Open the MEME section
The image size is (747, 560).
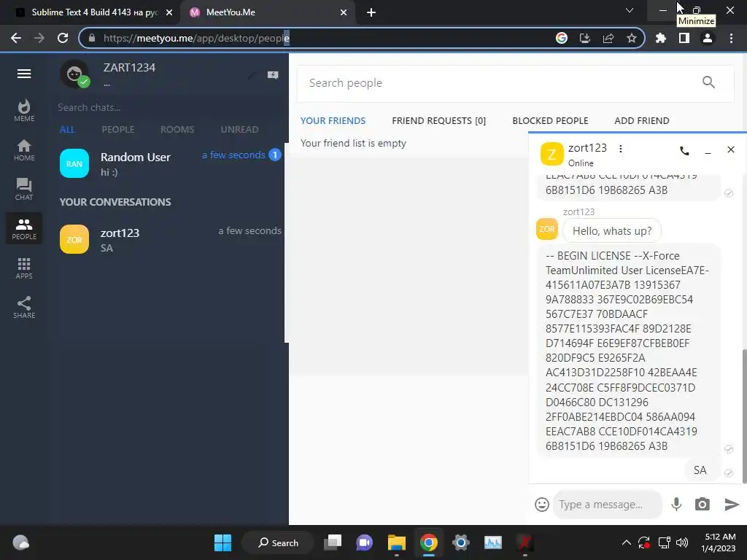tap(24, 111)
